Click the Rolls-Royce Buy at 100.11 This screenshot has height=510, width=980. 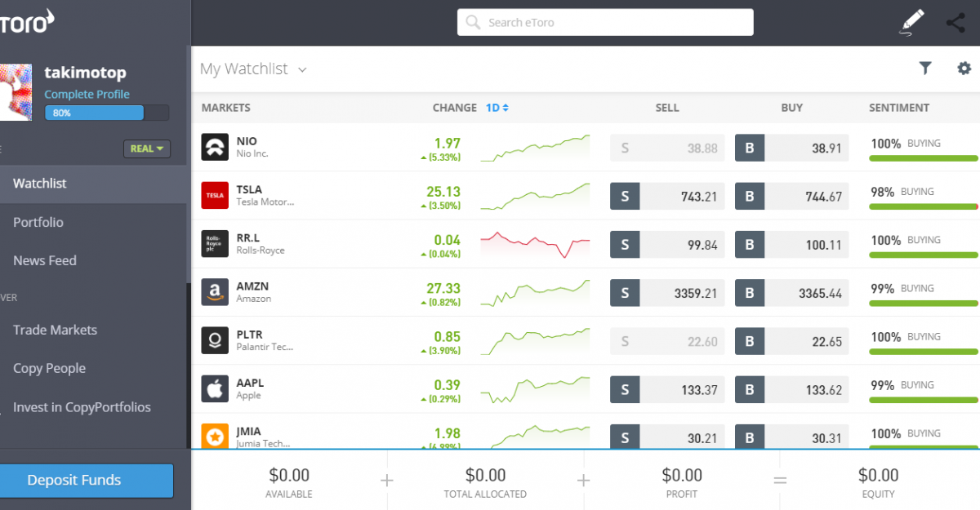pos(792,244)
